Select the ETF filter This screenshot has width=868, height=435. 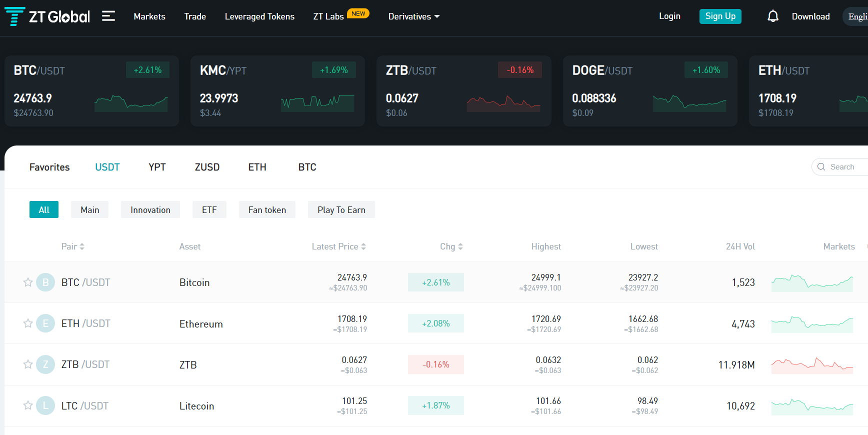coord(209,209)
